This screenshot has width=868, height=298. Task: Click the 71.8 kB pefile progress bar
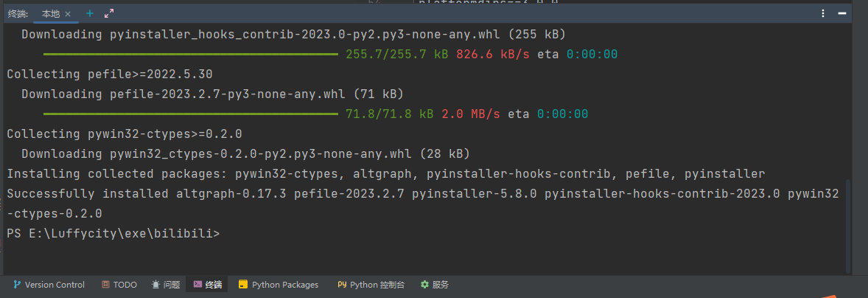(x=191, y=114)
